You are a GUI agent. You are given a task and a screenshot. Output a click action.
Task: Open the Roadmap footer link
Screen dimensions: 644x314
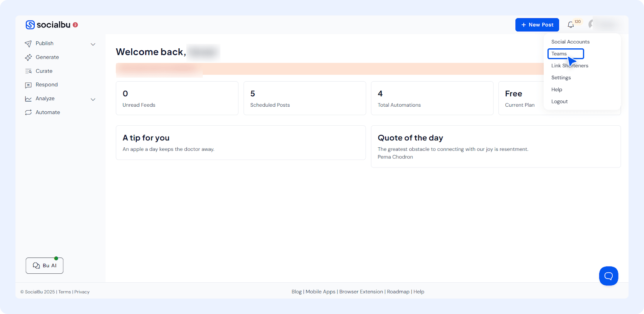click(398, 292)
